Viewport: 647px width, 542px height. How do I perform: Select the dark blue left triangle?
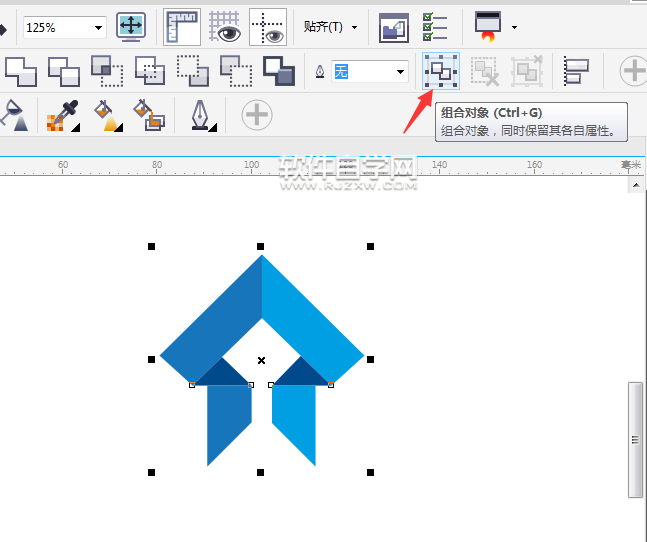click(x=222, y=375)
